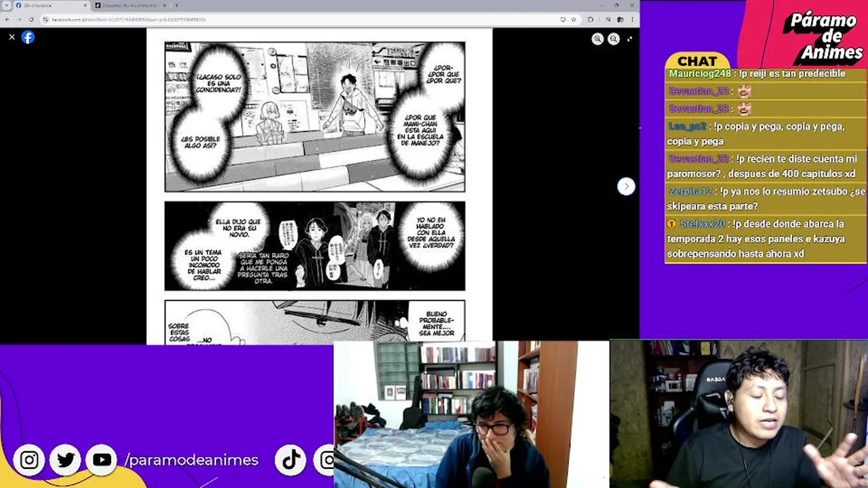Viewport: 868px width, 488px height.
Task: Click username Stefxxx20 in chat
Action: tap(703, 224)
